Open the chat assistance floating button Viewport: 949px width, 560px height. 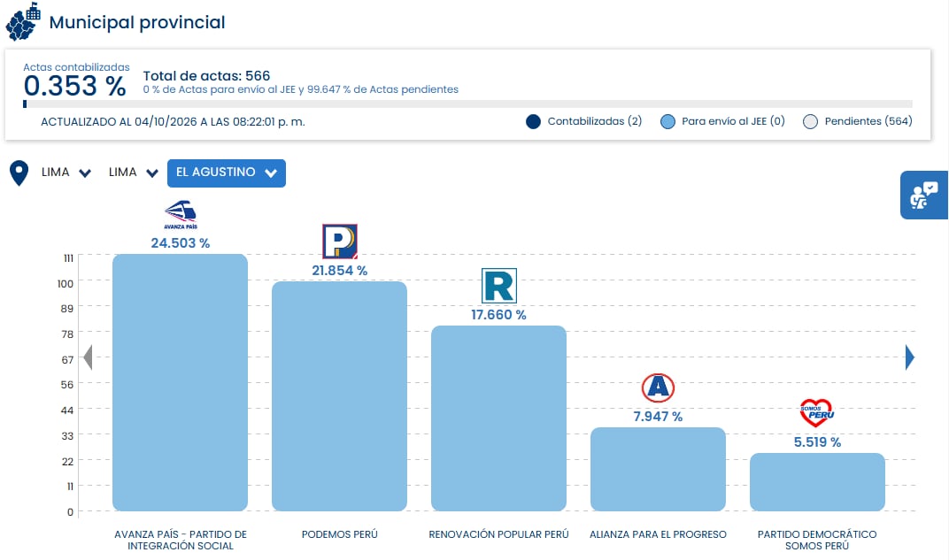pyautogui.click(x=924, y=195)
